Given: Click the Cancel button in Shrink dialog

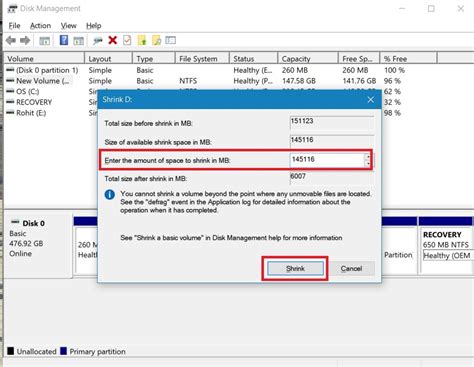Looking at the screenshot, I should tap(351, 268).
